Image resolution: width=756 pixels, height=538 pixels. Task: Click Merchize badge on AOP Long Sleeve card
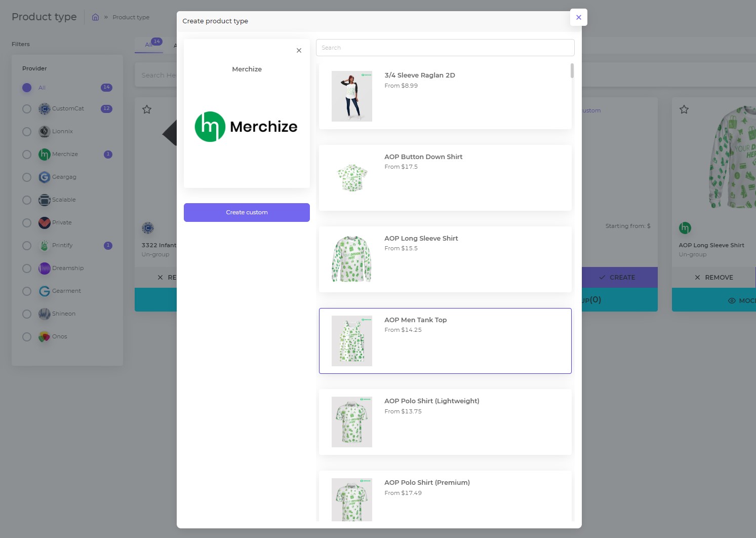click(685, 228)
